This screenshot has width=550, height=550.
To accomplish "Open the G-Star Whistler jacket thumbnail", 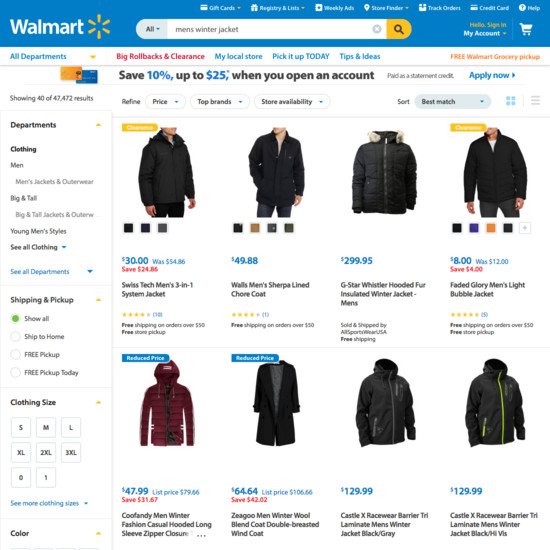I will 384,172.
